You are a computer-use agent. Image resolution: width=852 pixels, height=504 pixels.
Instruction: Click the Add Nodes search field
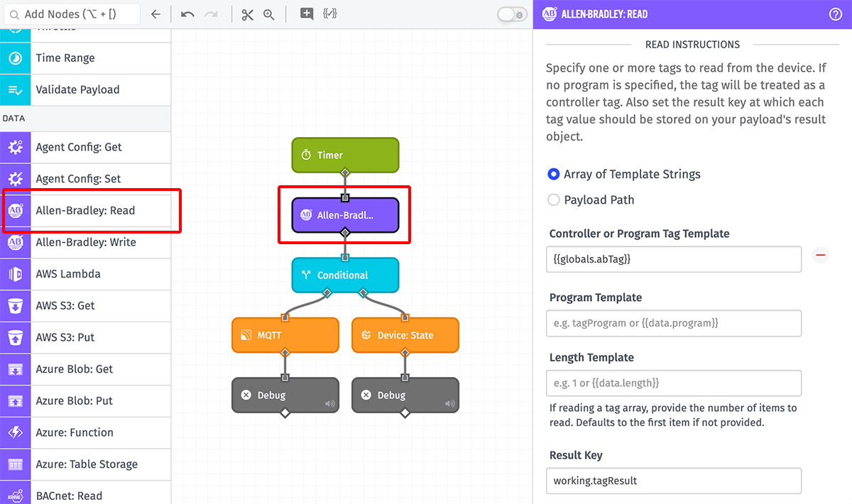(x=72, y=14)
